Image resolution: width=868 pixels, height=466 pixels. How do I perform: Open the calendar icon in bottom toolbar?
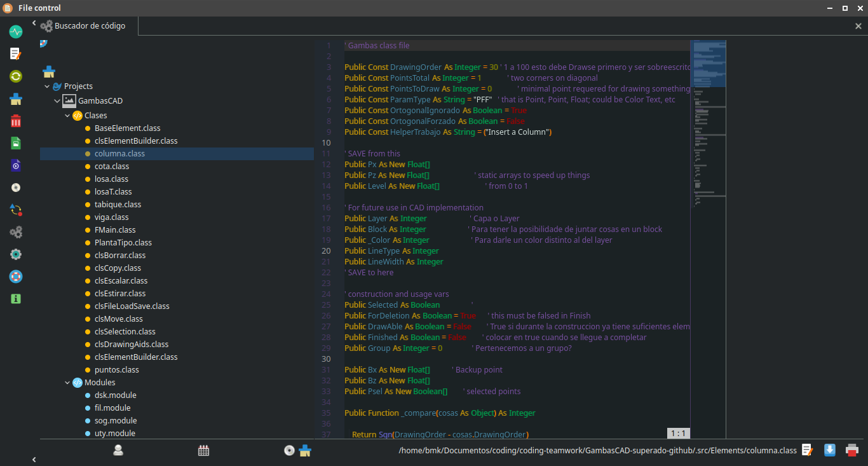[x=203, y=450]
